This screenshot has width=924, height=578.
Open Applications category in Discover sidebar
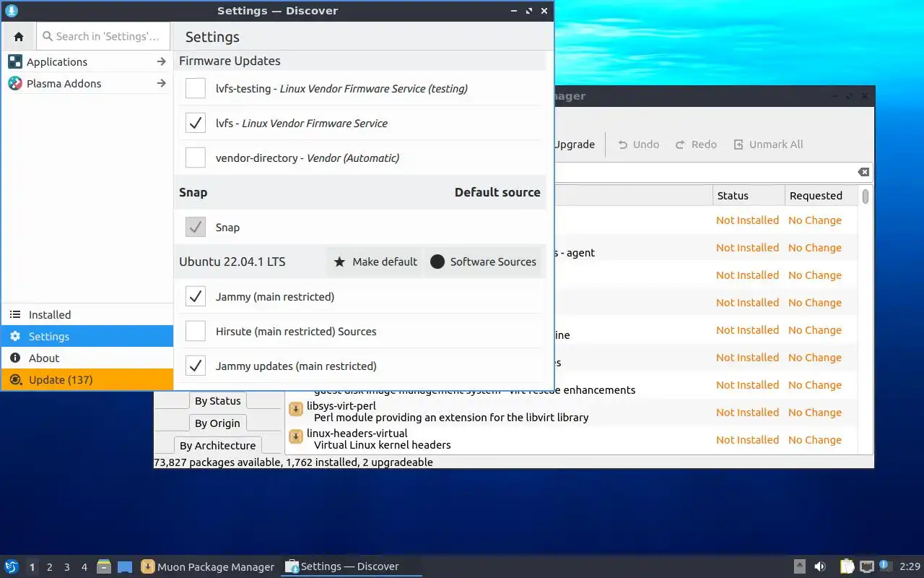coord(87,62)
